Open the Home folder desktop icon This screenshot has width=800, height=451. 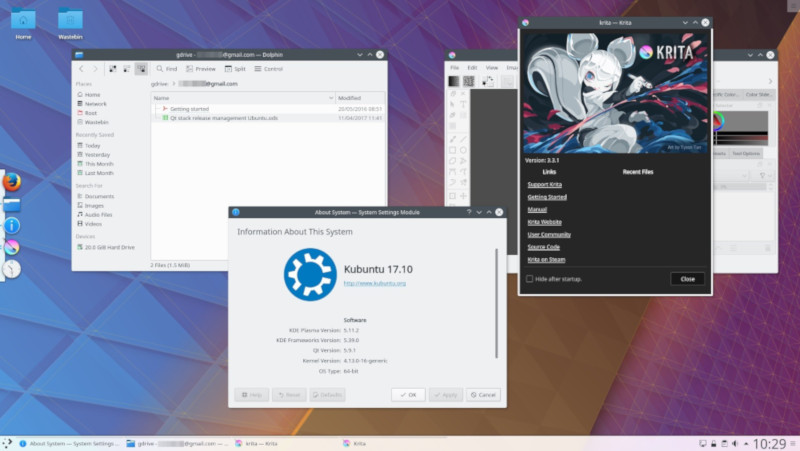pyautogui.click(x=22, y=19)
